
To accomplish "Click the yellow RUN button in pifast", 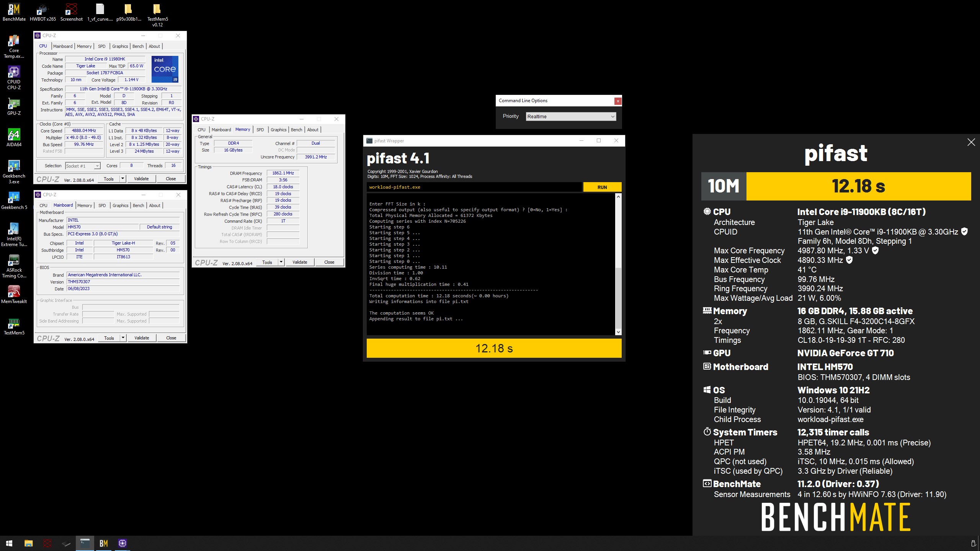I will (x=602, y=187).
